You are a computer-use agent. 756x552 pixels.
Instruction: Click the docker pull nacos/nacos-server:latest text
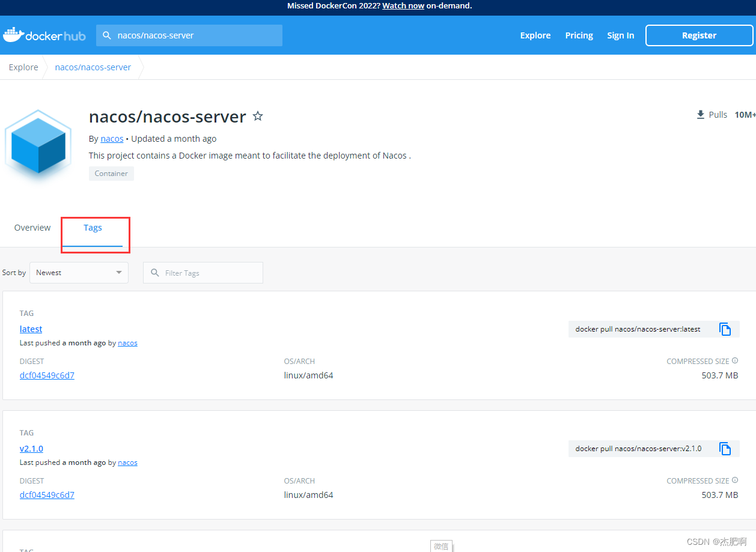pos(638,329)
